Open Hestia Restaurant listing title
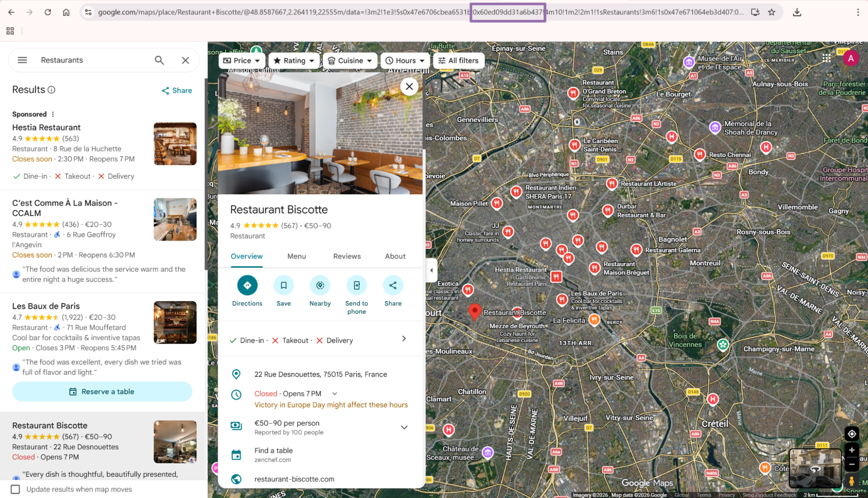This screenshot has width=868, height=498. coord(46,128)
